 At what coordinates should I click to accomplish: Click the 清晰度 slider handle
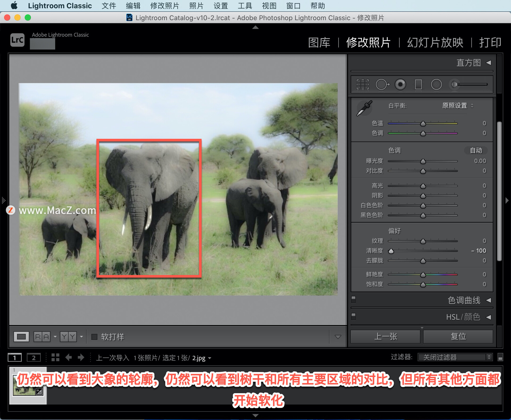coord(391,251)
